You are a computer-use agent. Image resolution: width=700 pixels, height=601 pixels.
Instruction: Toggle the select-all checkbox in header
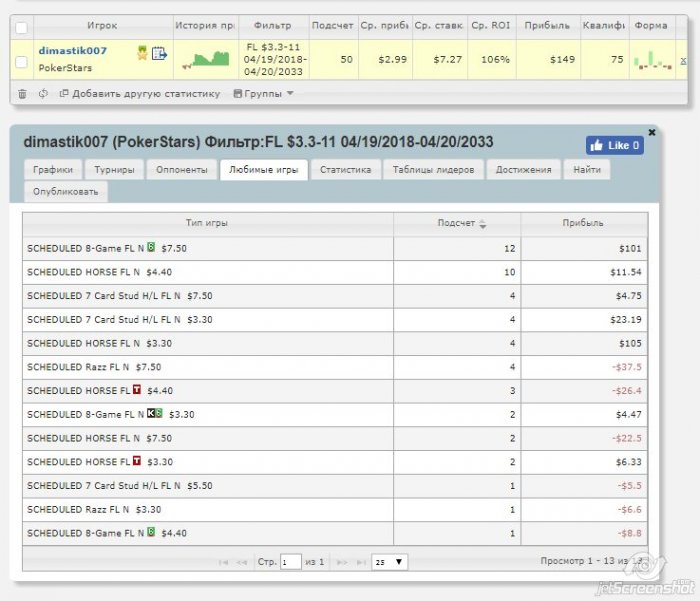[x=21, y=28]
